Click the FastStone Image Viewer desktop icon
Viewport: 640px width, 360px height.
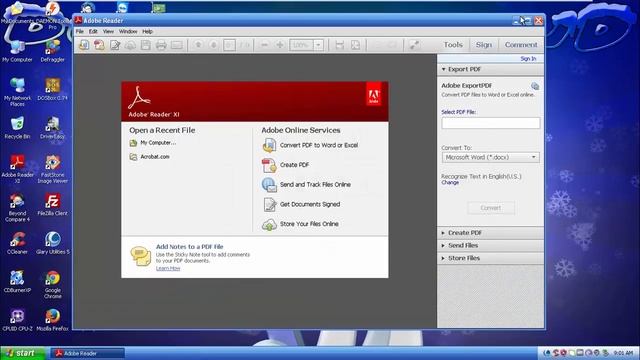click(53, 168)
